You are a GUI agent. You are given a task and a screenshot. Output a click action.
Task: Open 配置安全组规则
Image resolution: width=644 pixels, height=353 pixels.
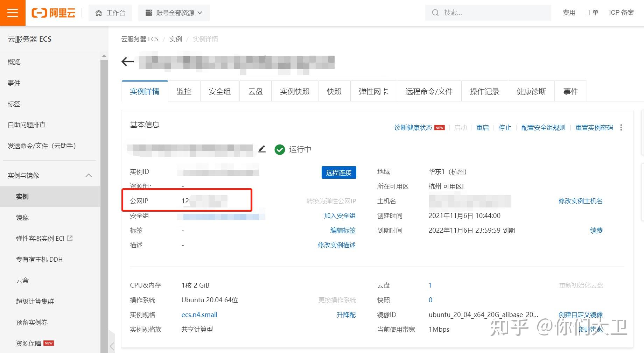[543, 128]
